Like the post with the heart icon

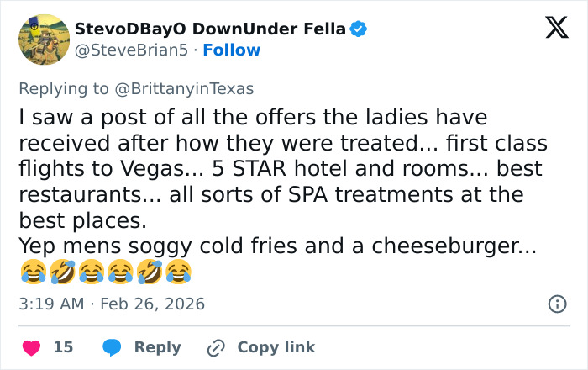click(31, 347)
